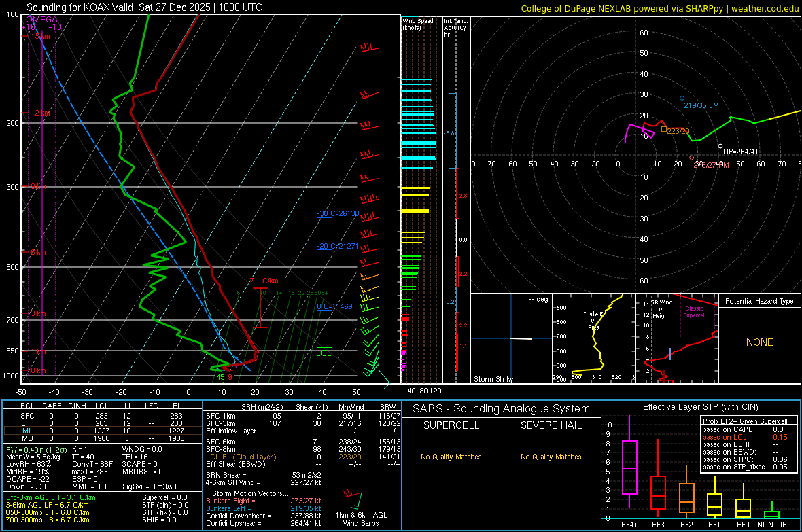Click the based on LCL: 0.15 line
The image size is (802, 532).
pyautogui.click(x=745, y=437)
